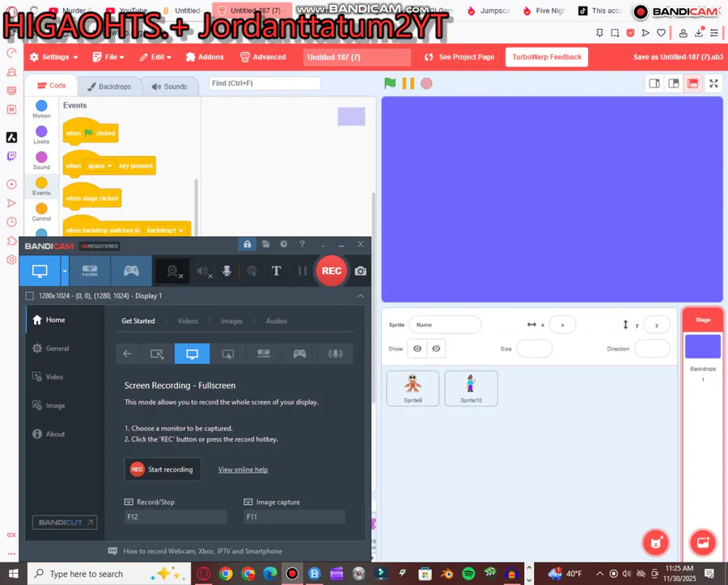Click the Find (Ctrl+F) search box
Screen dimensions: 728x585
click(265, 83)
